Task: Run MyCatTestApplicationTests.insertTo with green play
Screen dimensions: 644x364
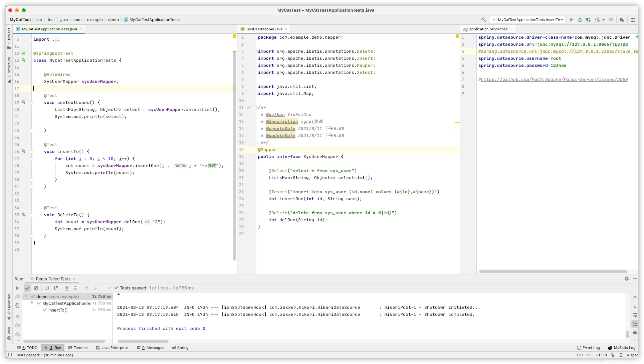Action: pyautogui.click(x=571, y=20)
